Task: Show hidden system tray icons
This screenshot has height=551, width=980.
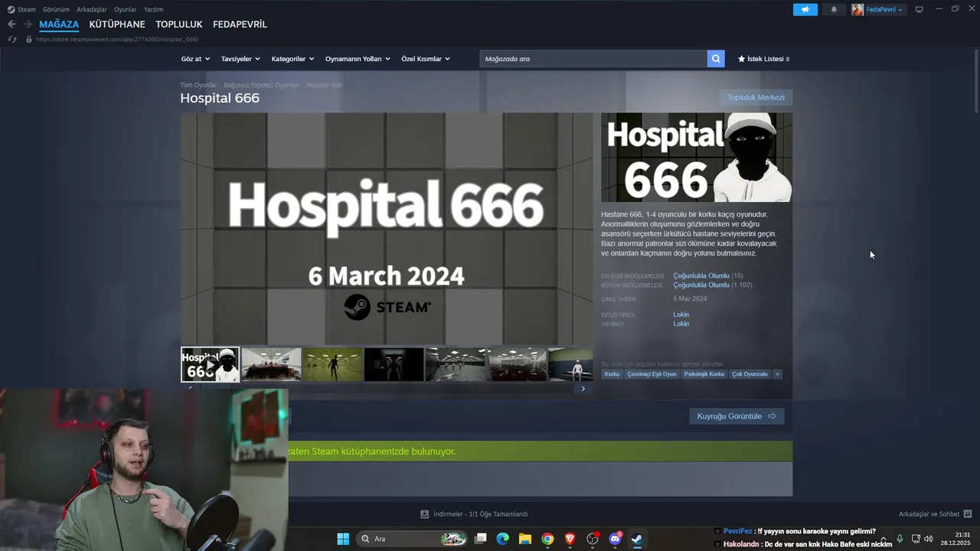Action: [x=884, y=539]
